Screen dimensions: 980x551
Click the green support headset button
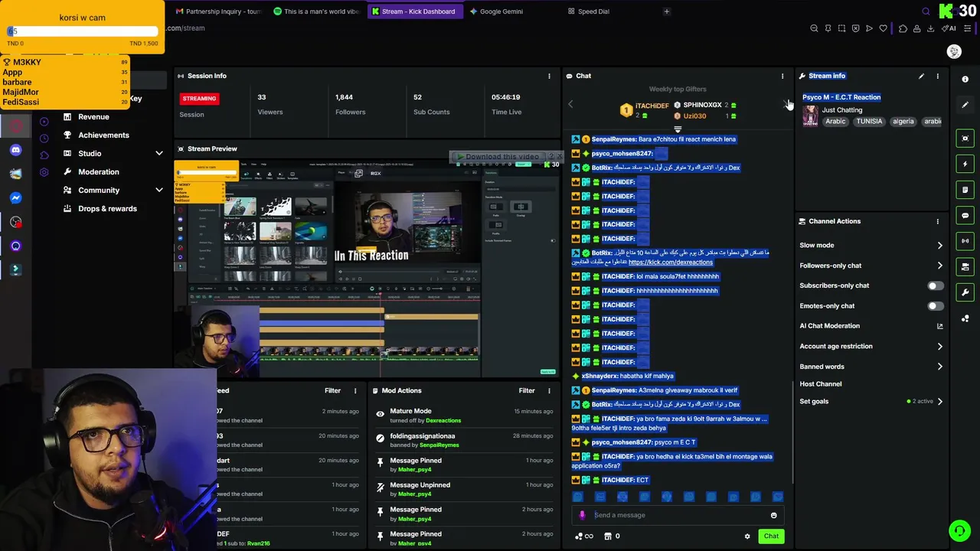tap(959, 530)
